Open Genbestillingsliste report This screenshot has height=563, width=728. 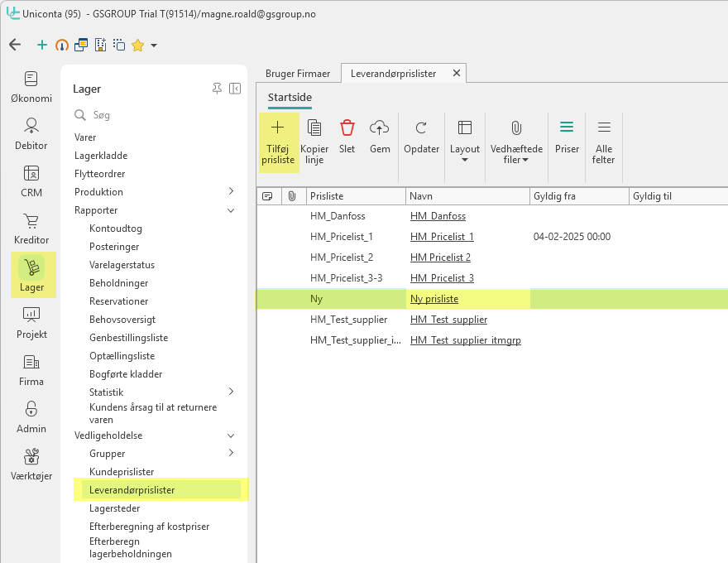pyautogui.click(x=128, y=338)
